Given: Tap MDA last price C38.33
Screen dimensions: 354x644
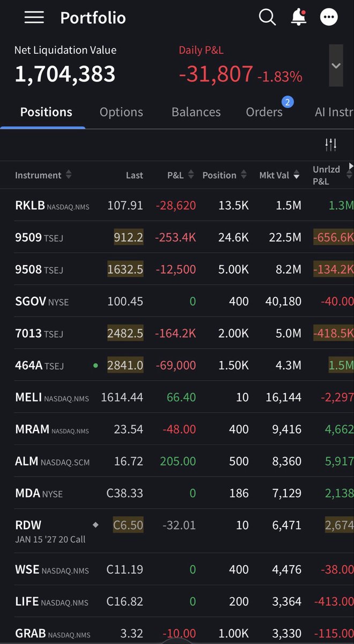Looking at the screenshot, I should click(125, 493).
